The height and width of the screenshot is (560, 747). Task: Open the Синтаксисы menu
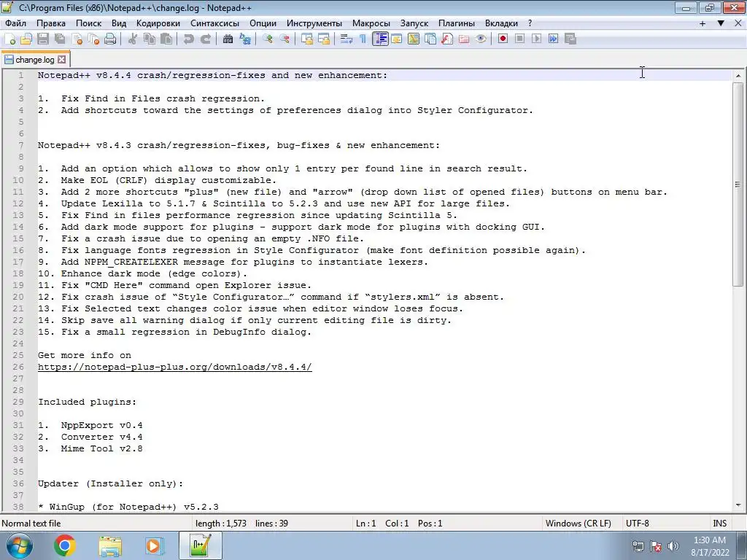[x=215, y=23]
